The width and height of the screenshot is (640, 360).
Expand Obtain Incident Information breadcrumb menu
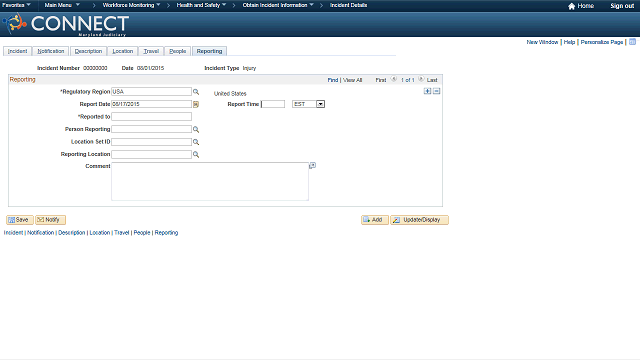(x=278, y=5)
